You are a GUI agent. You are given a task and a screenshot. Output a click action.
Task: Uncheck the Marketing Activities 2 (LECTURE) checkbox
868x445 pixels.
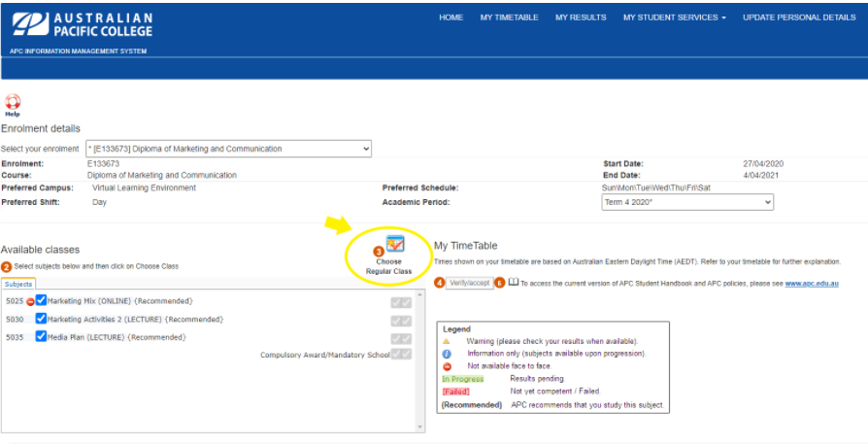[41, 319]
